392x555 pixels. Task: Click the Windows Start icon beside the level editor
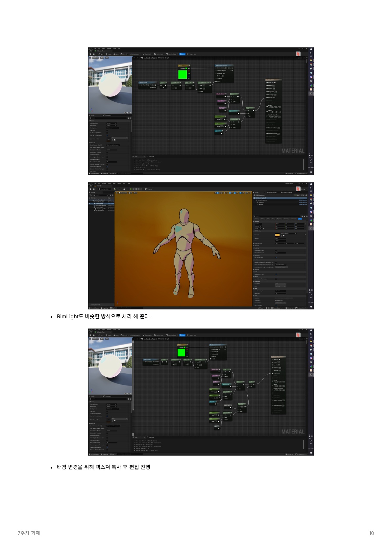(311, 184)
